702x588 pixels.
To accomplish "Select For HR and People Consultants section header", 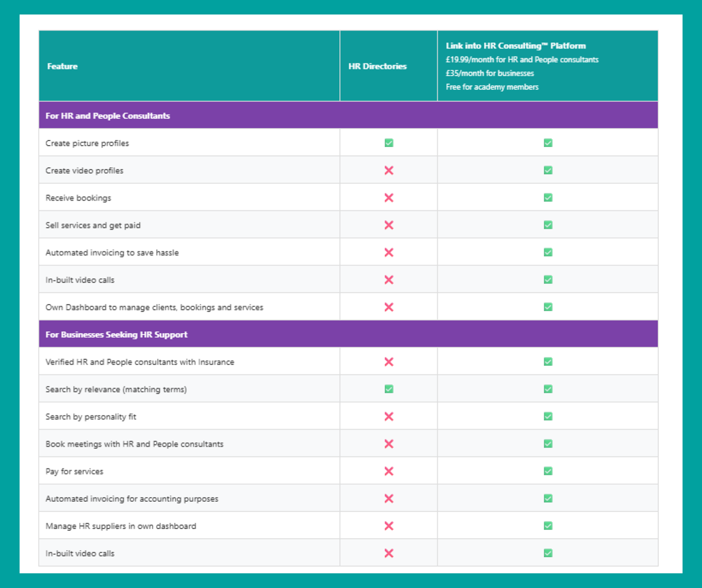I will point(348,115).
